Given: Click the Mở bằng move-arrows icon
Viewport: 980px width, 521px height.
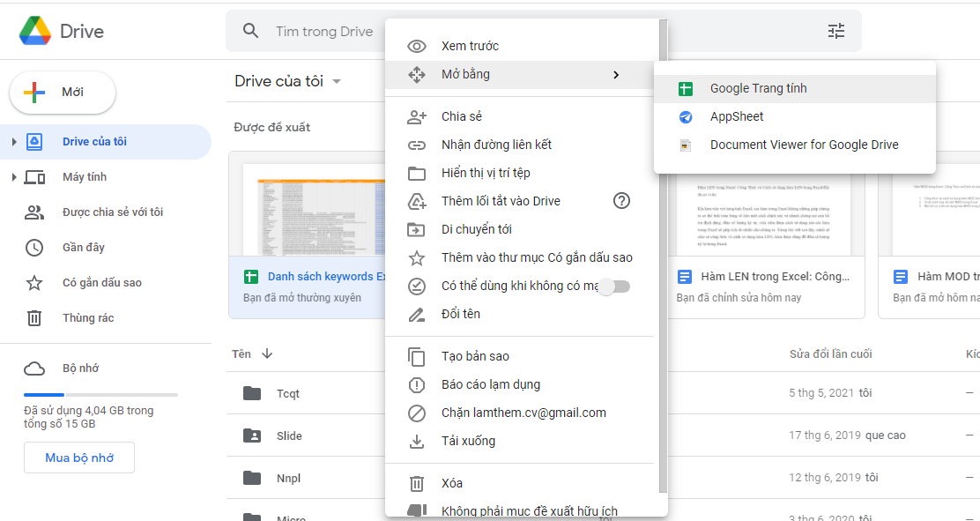Looking at the screenshot, I should 416,74.
